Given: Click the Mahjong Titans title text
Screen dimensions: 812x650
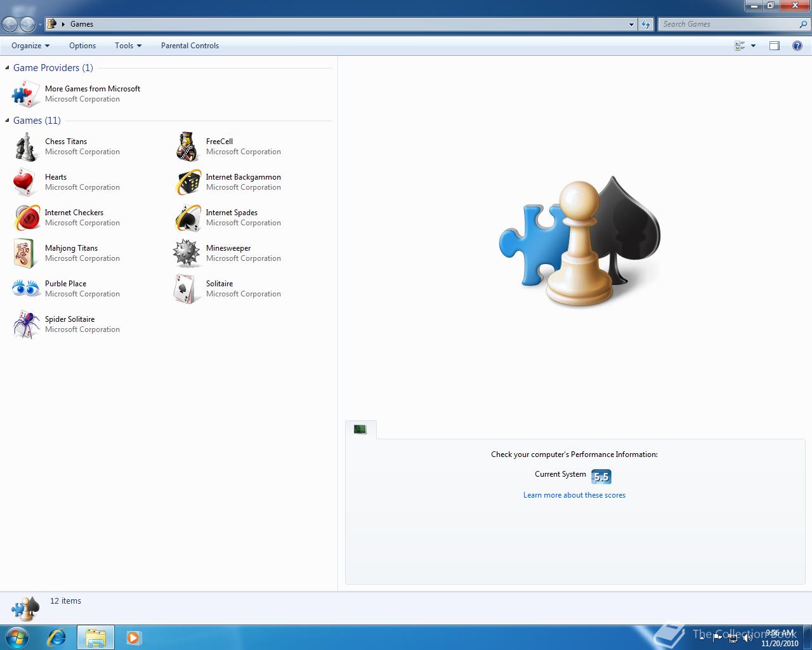Looking at the screenshot, I should [71, 248].
